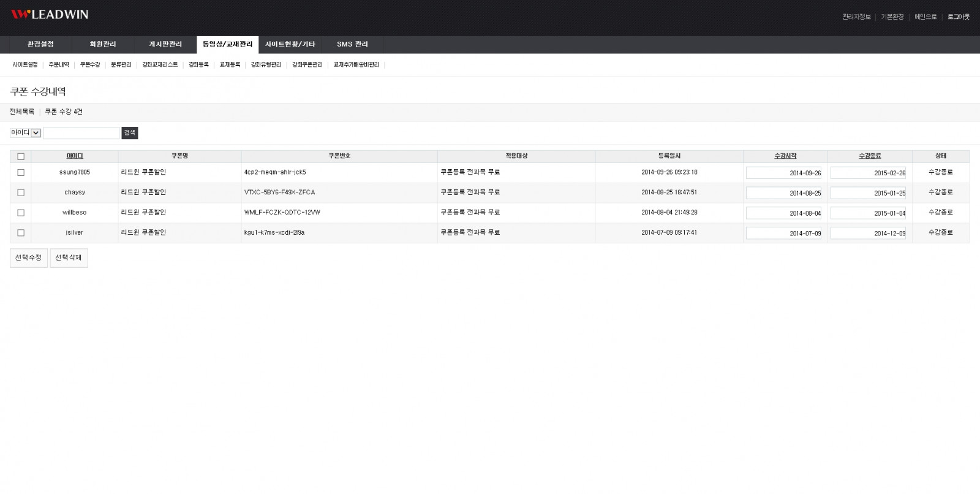The width and height of the screenshot is (980, 494).
Task: Switch to the SMS 관리 tab
Action: 352,44
